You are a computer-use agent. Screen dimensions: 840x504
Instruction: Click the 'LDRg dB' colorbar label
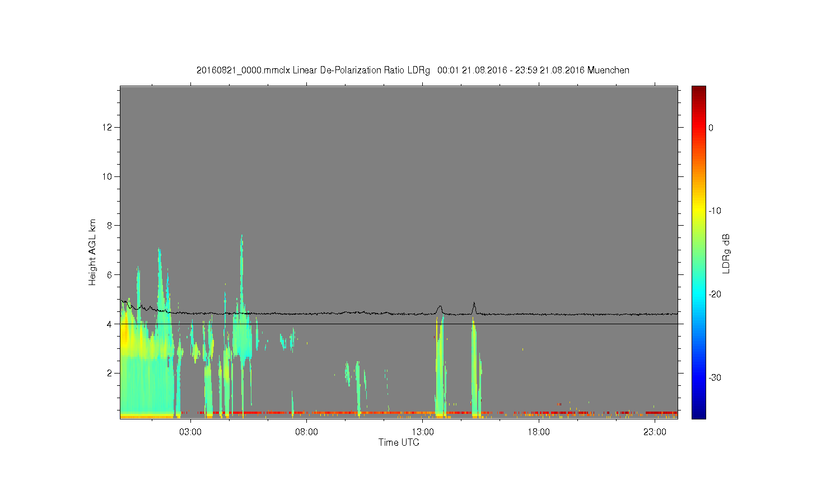(x=726, y=253)
